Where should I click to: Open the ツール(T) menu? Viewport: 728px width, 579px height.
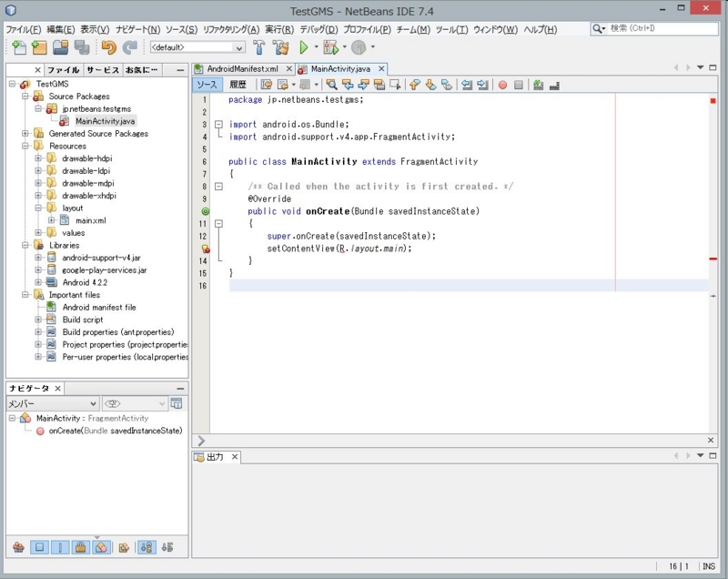pos(451,29)
